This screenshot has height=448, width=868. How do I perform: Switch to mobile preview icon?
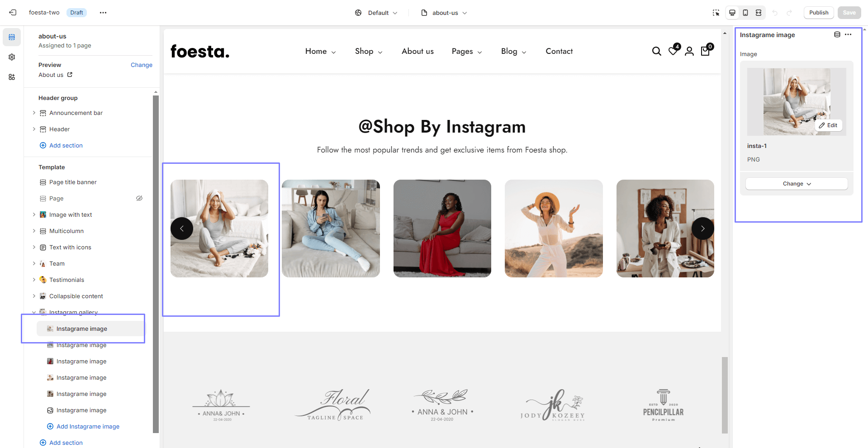coord(745,13)
